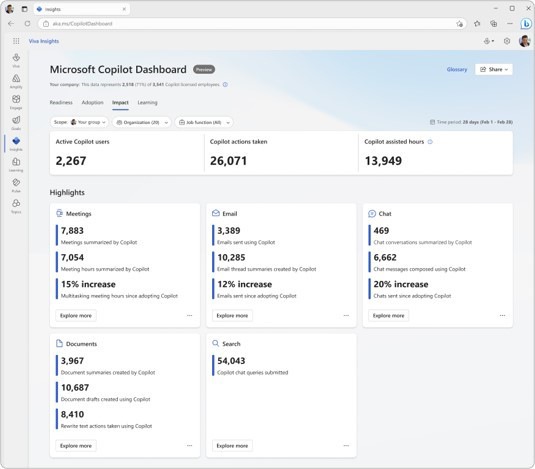Open browser tab actions icon
The width and height of the screenshot is (535, 469).
25,9
